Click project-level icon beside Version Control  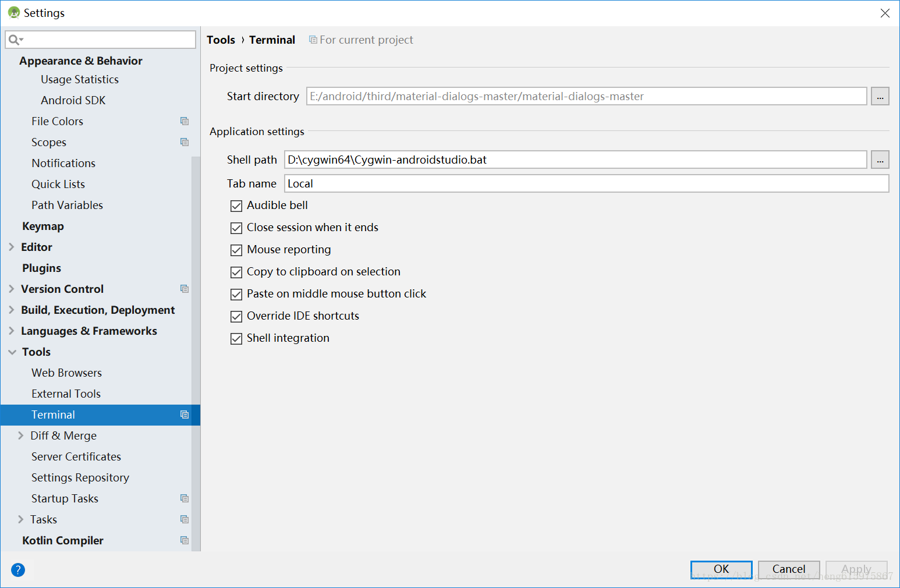click(x=185, y=289)
